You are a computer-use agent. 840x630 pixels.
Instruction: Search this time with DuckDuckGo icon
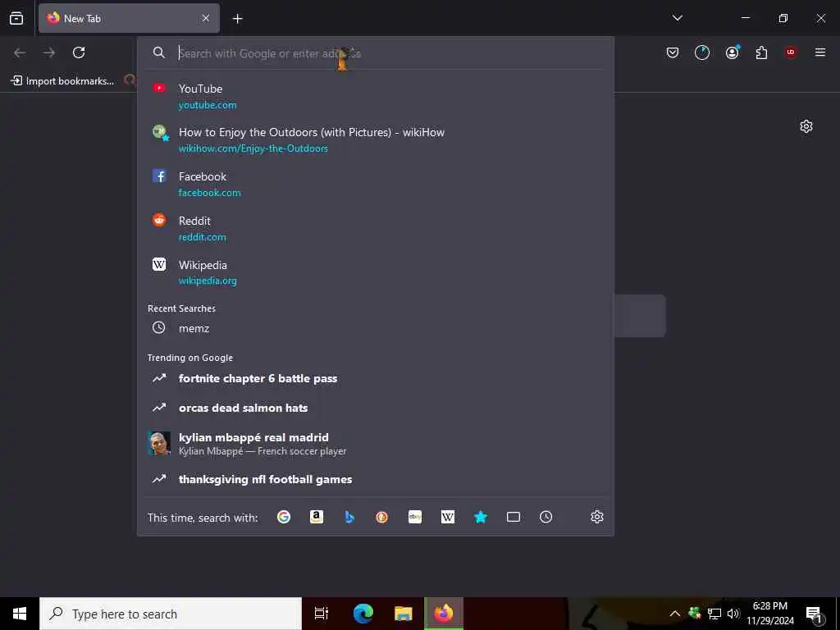click(x=382, y=517)
